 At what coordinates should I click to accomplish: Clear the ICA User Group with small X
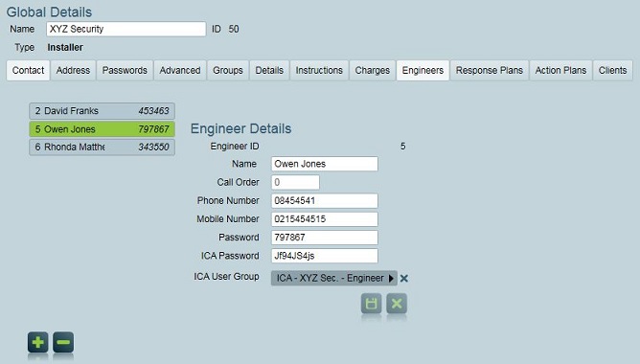[404, 279]
